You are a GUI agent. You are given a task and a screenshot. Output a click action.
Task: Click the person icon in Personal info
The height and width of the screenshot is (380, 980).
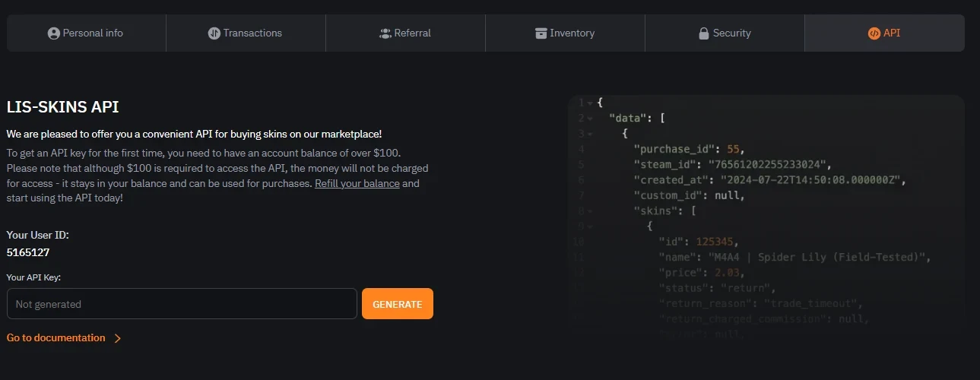point(53,33)
